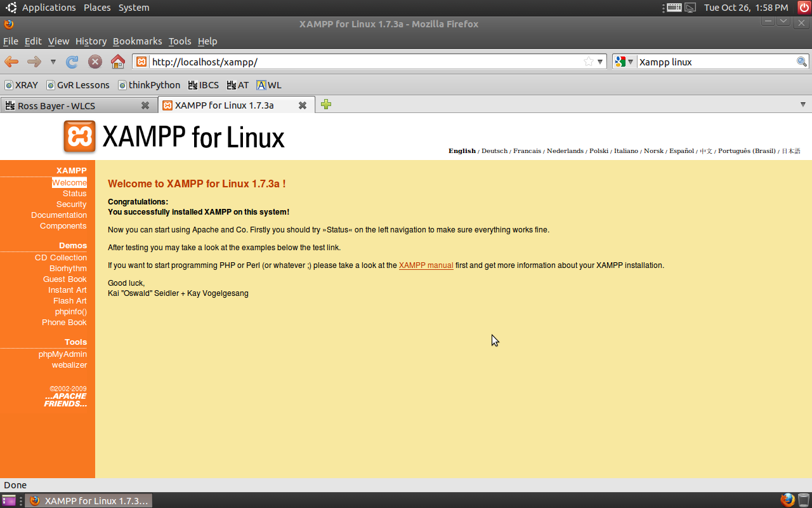The width and height of the screenshot is (812, 508).
Task: Open the Flash Art demo link
Action: pyautogui.click(x=70, y=300)
